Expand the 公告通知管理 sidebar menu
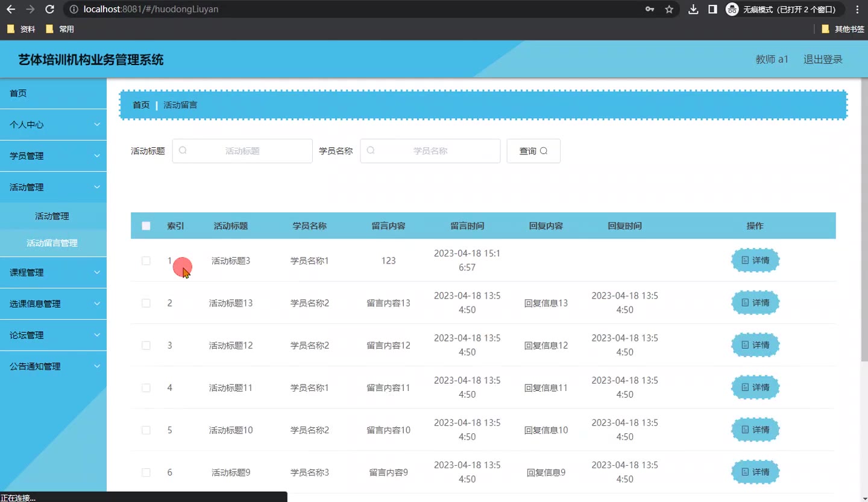The image size is (868, 502). coord(53,366)
